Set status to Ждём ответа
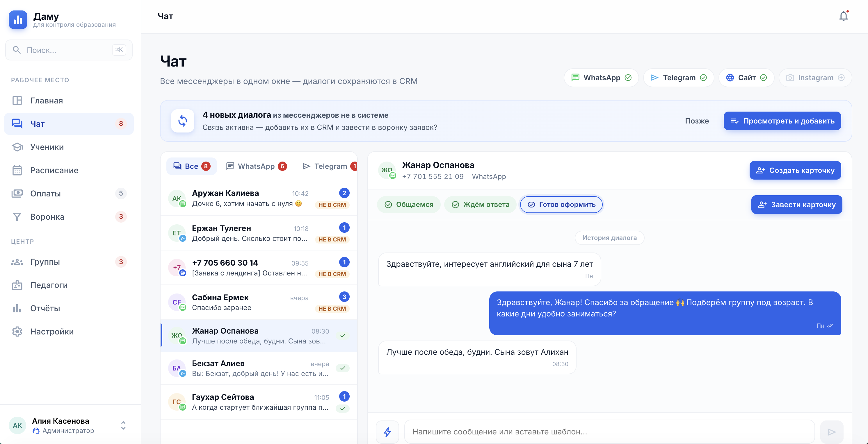This screenshot has width=868, height=444. 480,205
